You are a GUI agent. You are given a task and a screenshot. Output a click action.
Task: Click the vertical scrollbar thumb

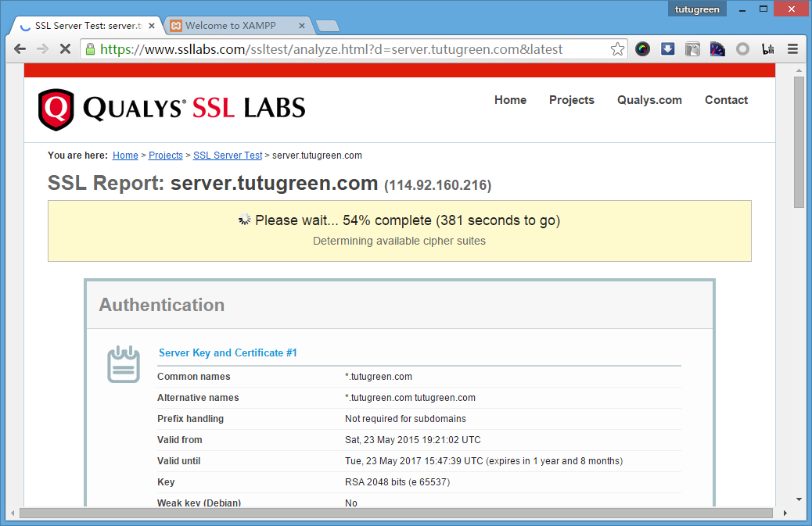[799, 142]
